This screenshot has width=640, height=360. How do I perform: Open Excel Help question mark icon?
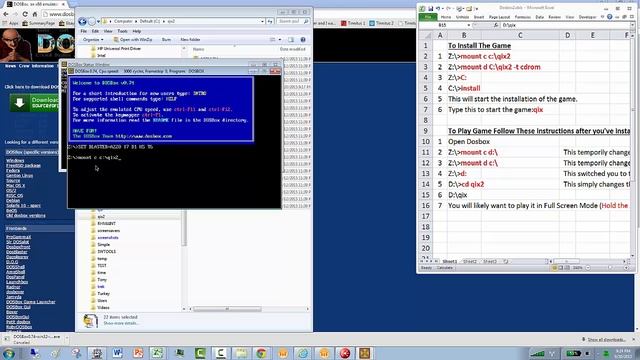point(609,17)
